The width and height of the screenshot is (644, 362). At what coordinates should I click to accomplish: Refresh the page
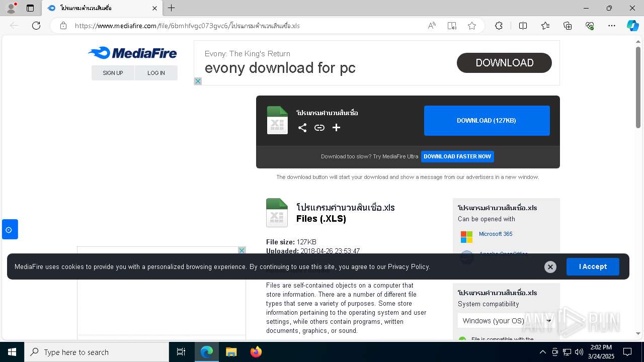[36, 26]
